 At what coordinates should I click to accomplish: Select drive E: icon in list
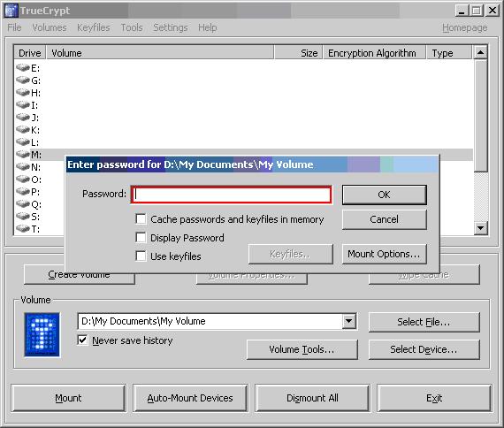tap(23, 68)
